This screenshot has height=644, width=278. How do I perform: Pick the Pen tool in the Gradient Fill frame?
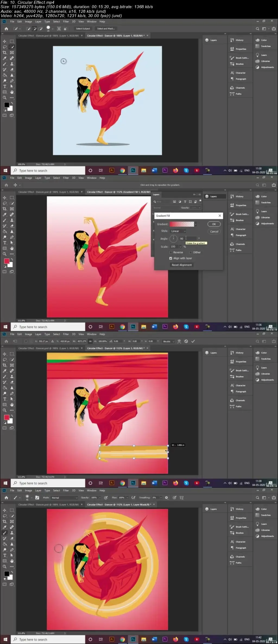coord(12,237)
